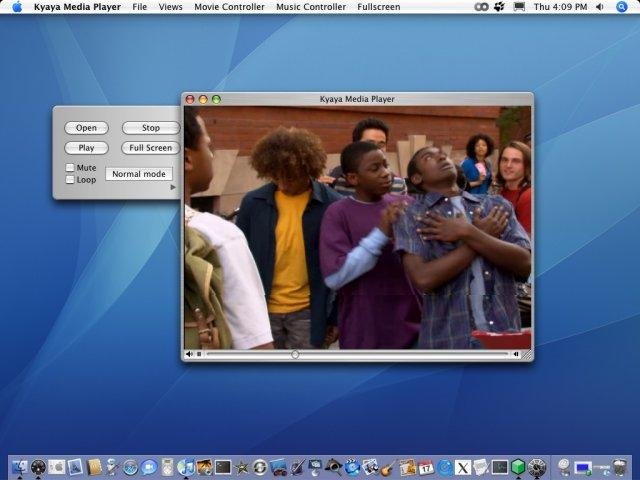This screenshot has height=480, width=640.
Task: Open TextEdit document icon in dock
Action: pyautogui.click(x=482, y=467)
